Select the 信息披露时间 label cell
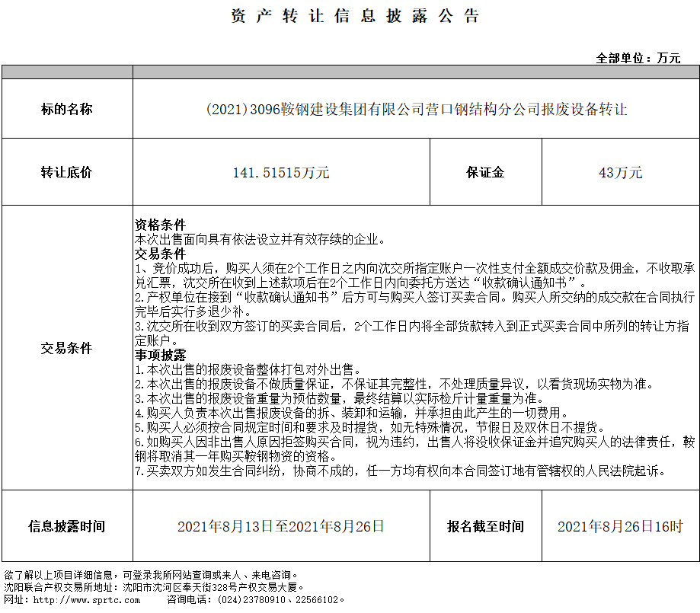This screenshot has height=613, width=700. [67, 526]
